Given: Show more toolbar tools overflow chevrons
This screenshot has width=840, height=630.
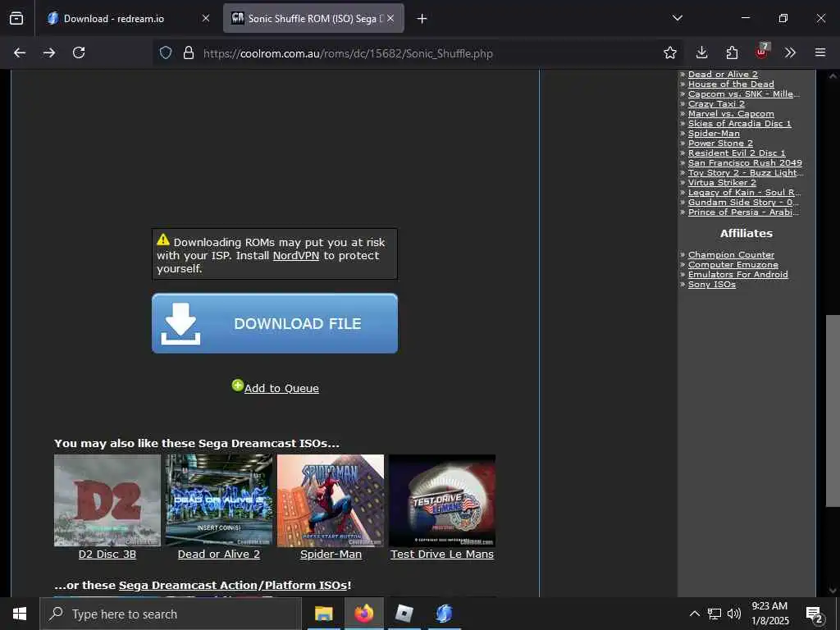Looking at the screenshot, I should click(x=790, y=52).
